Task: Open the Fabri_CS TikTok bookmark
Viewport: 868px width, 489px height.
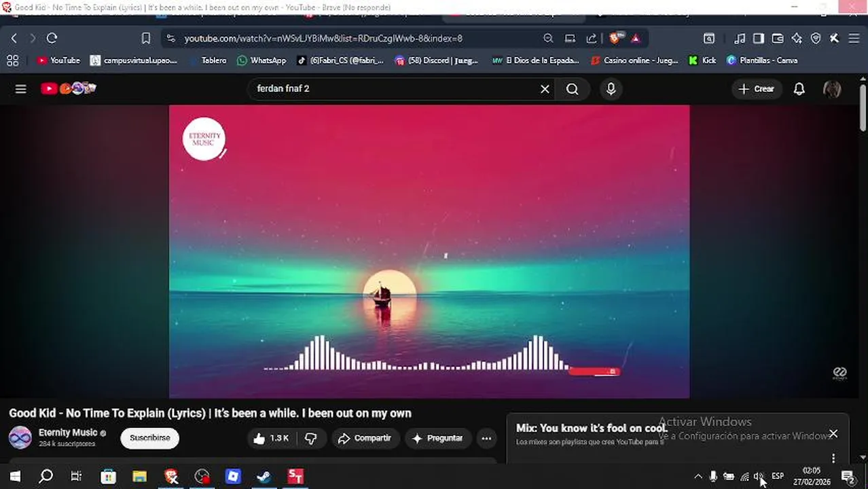Action: tap(340, 60)
